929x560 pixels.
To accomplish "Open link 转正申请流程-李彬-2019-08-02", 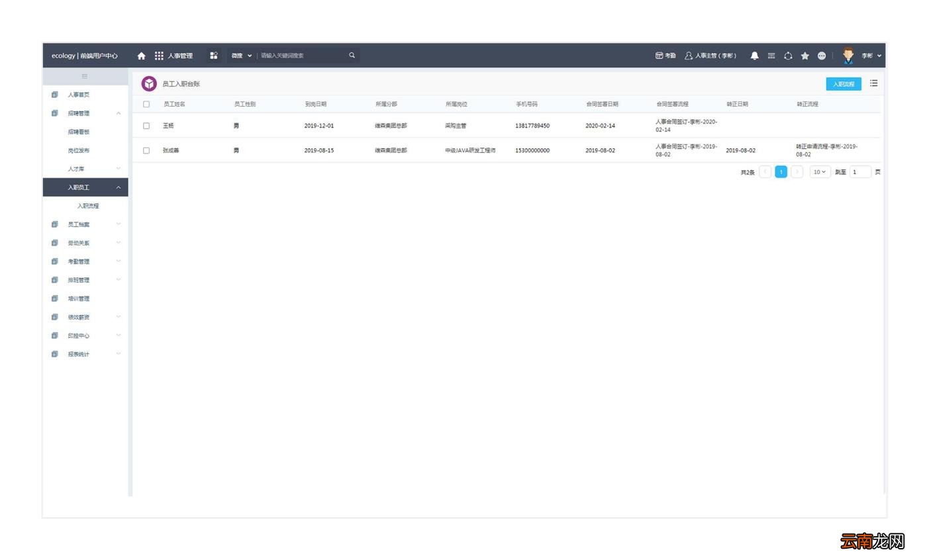I will 827,150.
